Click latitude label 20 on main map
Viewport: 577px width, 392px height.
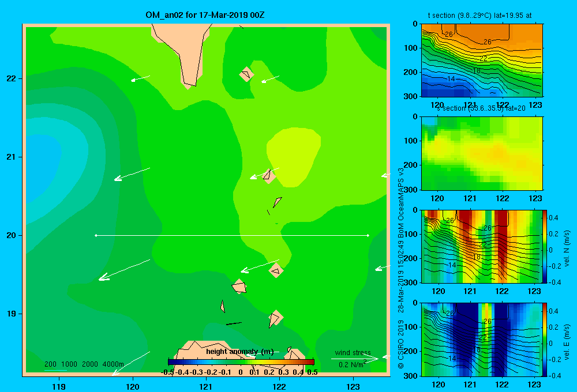tap(12, 235)
